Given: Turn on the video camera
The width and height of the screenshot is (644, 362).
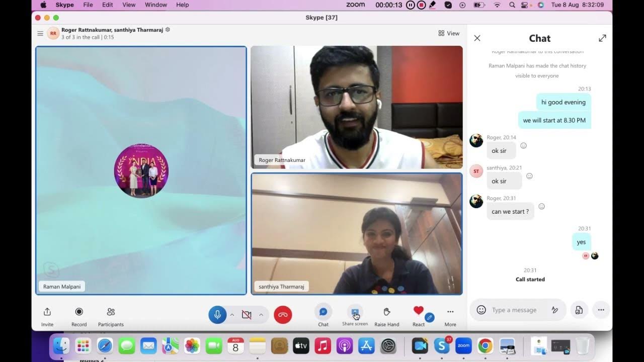Looking at the screenshot, I should coord(247,315).
